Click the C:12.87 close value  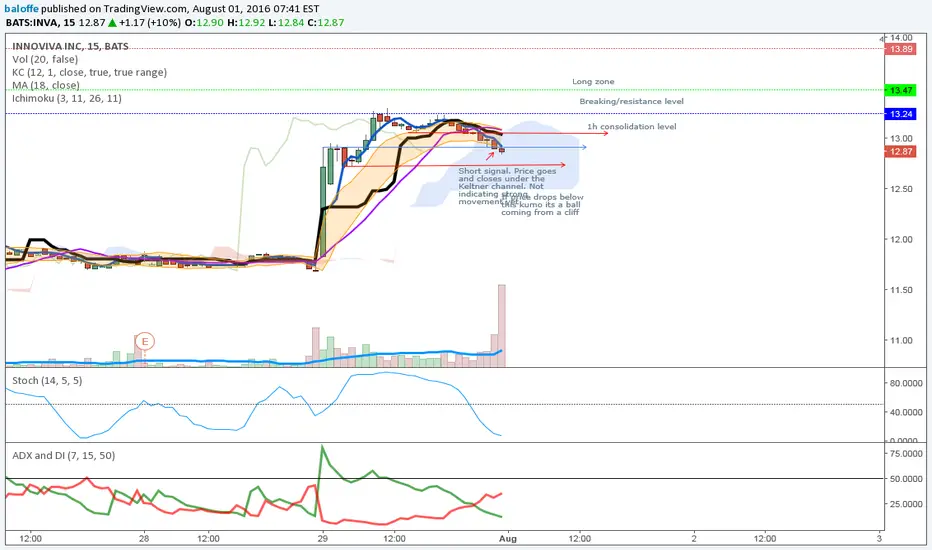coord(326,23)
